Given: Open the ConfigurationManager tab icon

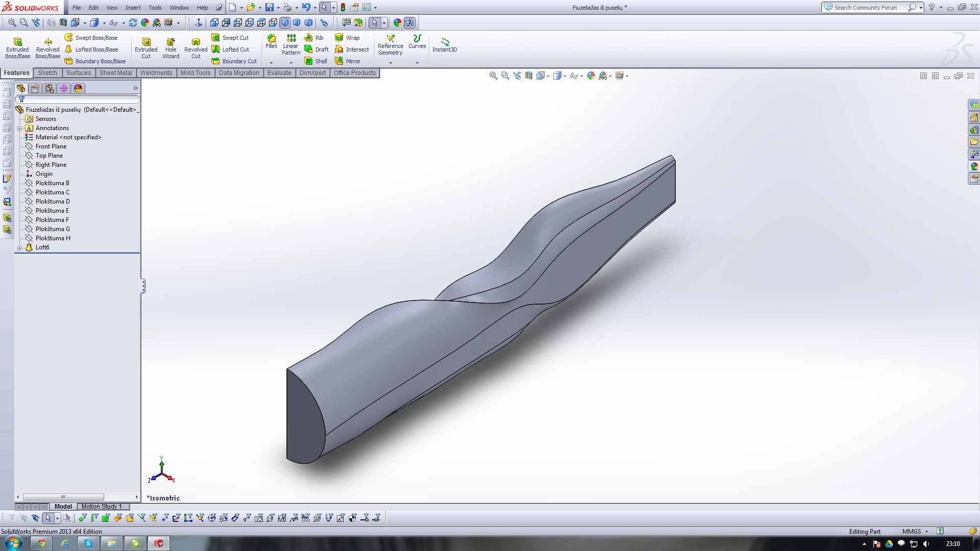Looking at the screenshot, I should 50,88.
